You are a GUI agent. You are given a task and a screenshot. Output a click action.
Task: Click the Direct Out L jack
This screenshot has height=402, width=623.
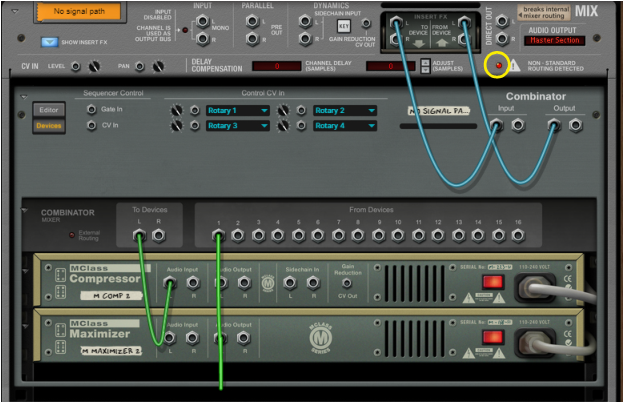[x=502, y=21]
